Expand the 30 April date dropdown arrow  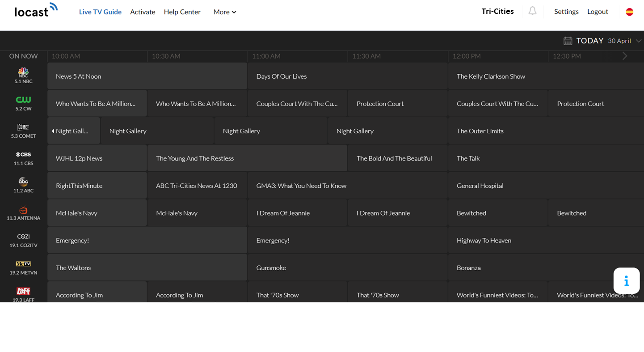click(638, 41)
